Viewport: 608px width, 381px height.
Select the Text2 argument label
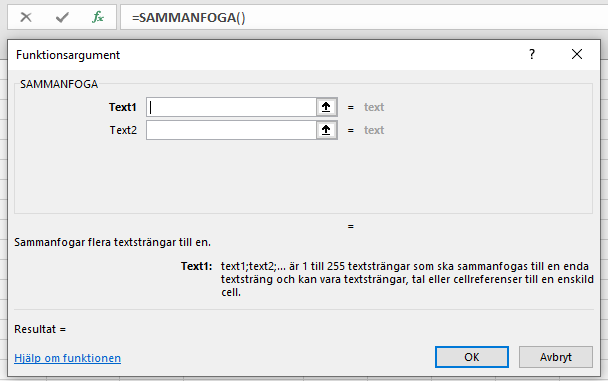click(123, 130)
